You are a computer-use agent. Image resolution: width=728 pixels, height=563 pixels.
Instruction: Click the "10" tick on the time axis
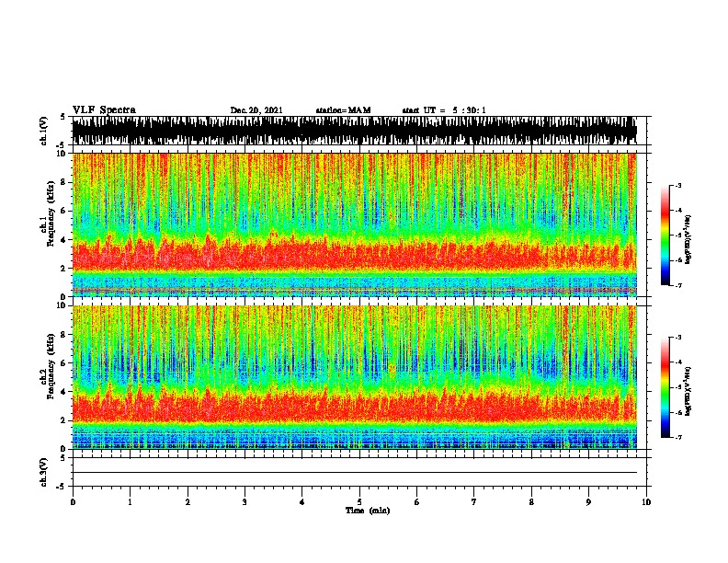646,502
